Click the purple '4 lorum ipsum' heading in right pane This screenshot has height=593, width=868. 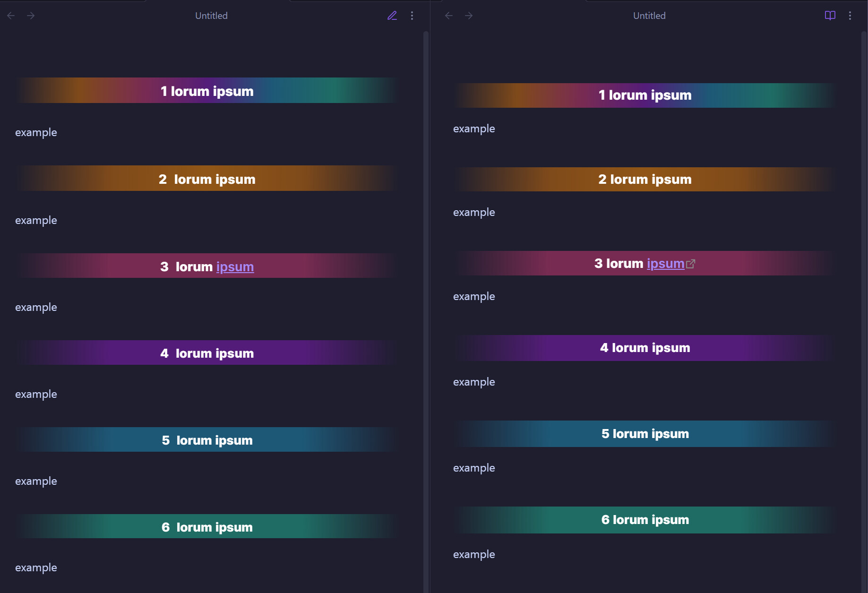click(x=645, y=348)
